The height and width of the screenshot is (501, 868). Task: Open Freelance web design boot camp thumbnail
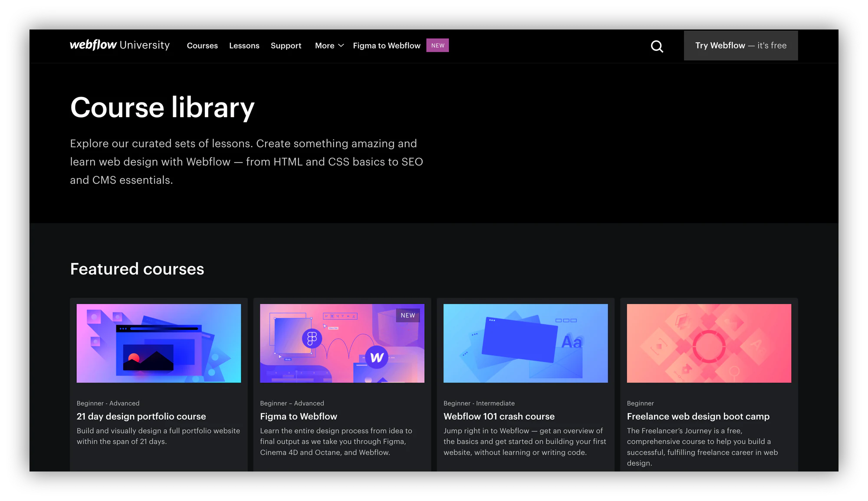709,343
